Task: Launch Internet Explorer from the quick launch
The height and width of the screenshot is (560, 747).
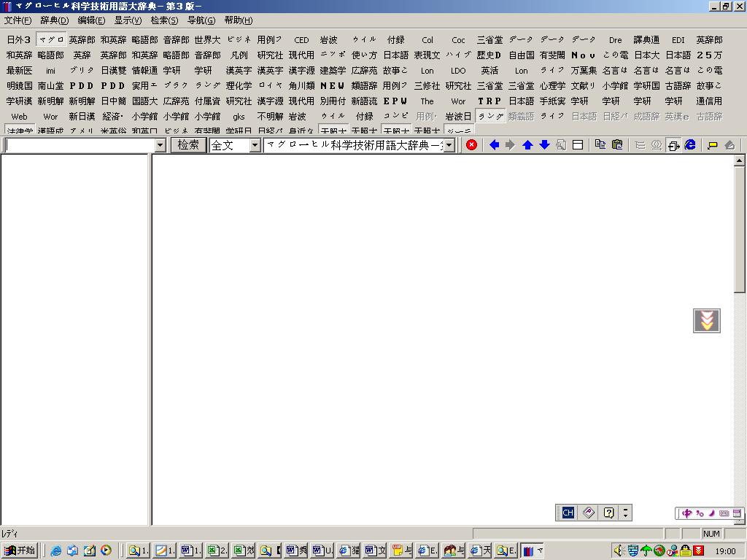Action: click(x=55, y=551)
